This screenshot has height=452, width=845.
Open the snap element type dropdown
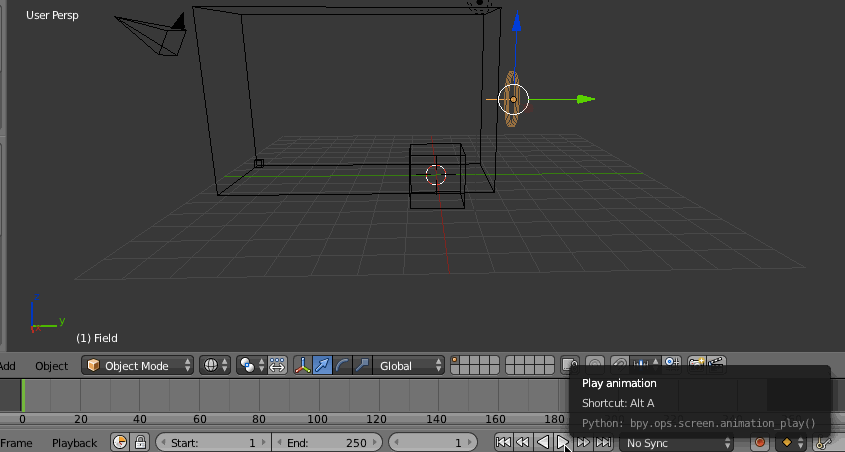click(x=645, y=365)
